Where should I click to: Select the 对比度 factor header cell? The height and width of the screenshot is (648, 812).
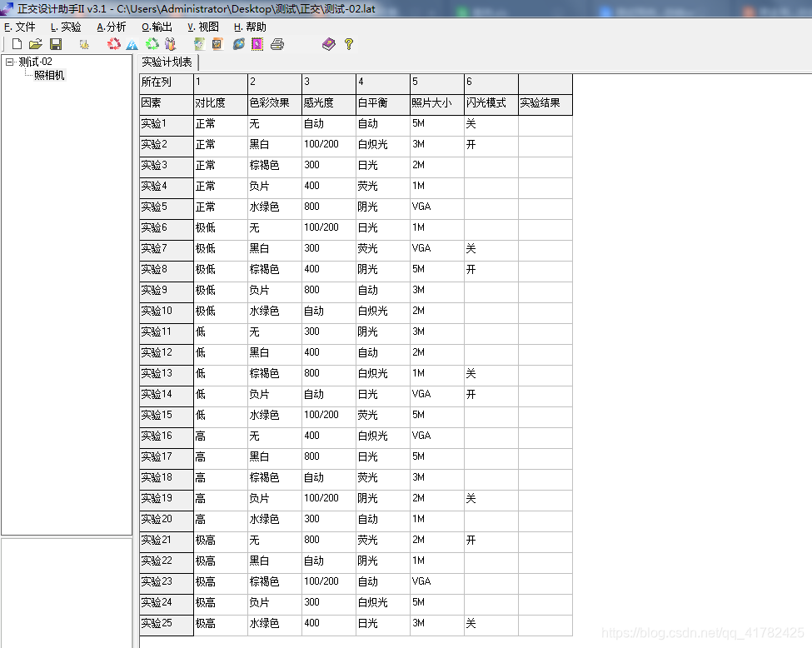click(221, 104)
